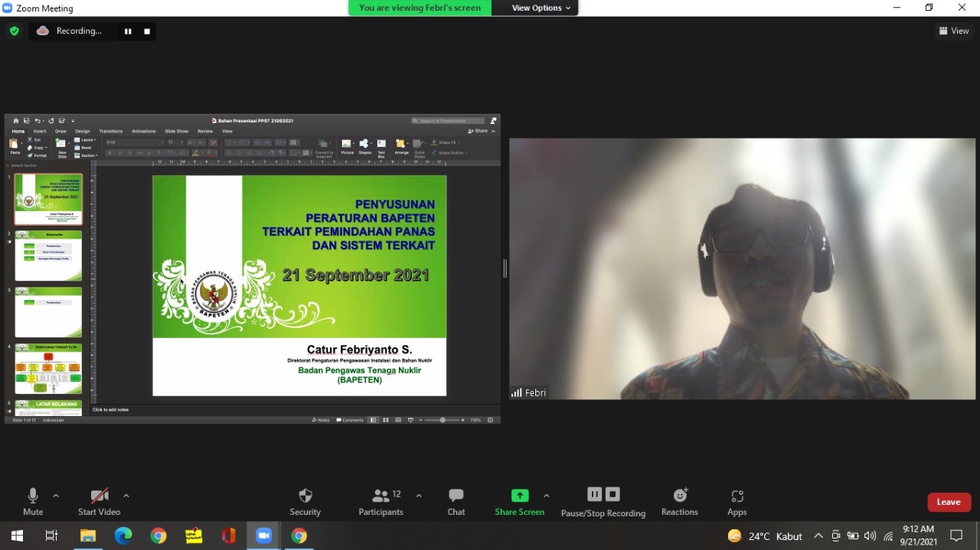The width and height of the screenshot is (980, 550).
Task: Click Share button in PowerPoint window
Action: [x=478, y=132]
